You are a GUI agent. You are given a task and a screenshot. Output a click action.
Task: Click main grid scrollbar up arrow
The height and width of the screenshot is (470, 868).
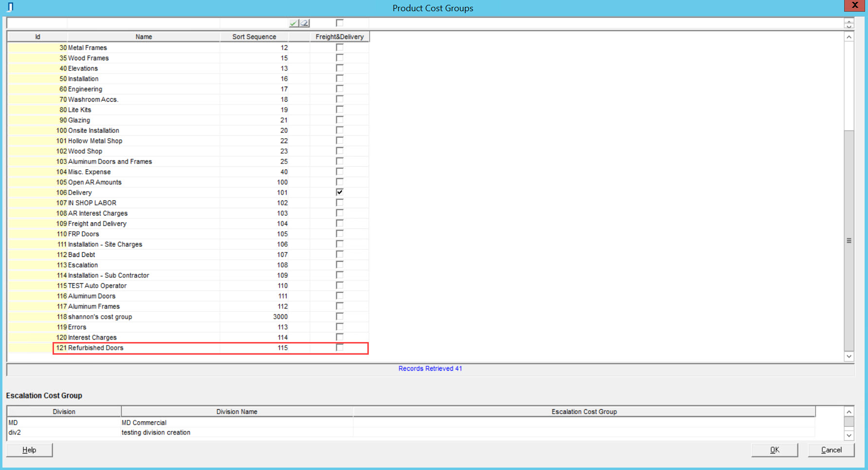[849, 37]
